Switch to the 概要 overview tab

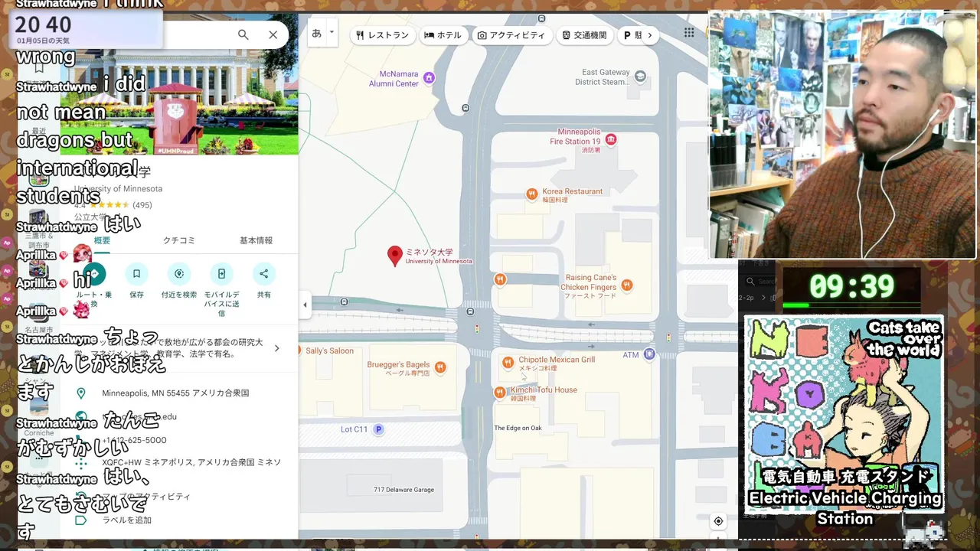(x=102, y=240)
